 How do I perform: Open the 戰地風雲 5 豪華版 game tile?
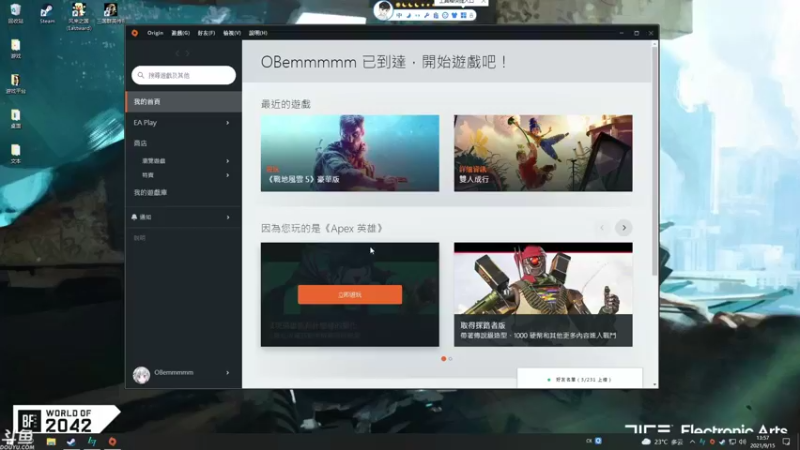[349, 153]
